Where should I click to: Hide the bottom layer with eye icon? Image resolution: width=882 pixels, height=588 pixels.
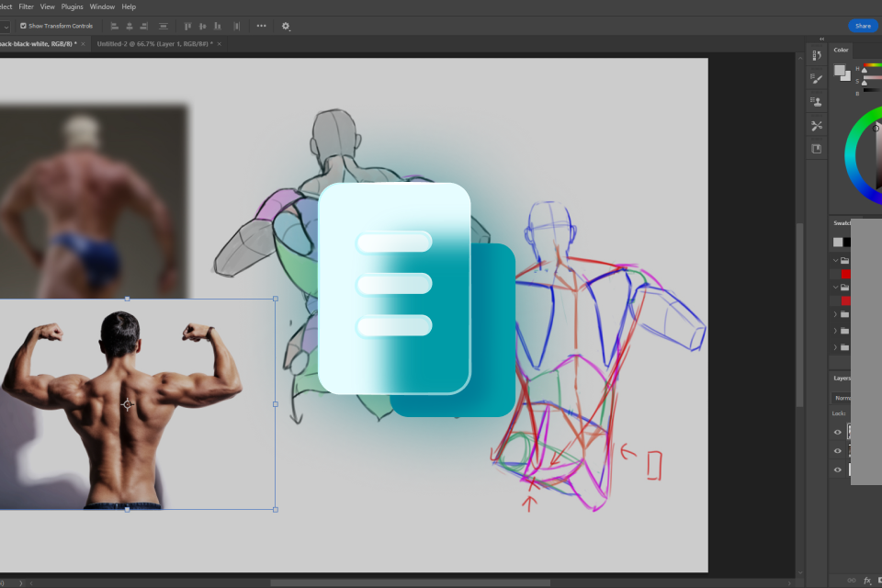pos(838,469)
